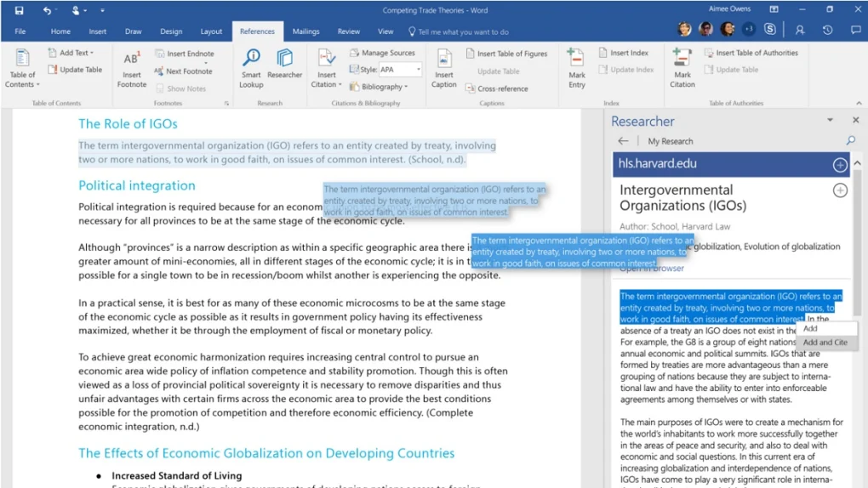Click the Mark Entry icon
This screenshot has height=488, width=868.
[576, 58]
